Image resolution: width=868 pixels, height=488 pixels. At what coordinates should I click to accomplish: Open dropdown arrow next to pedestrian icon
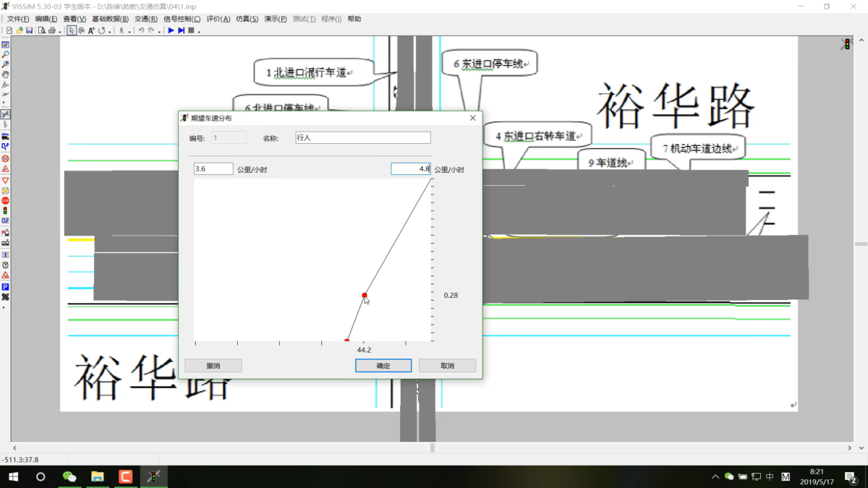point(129,31)
